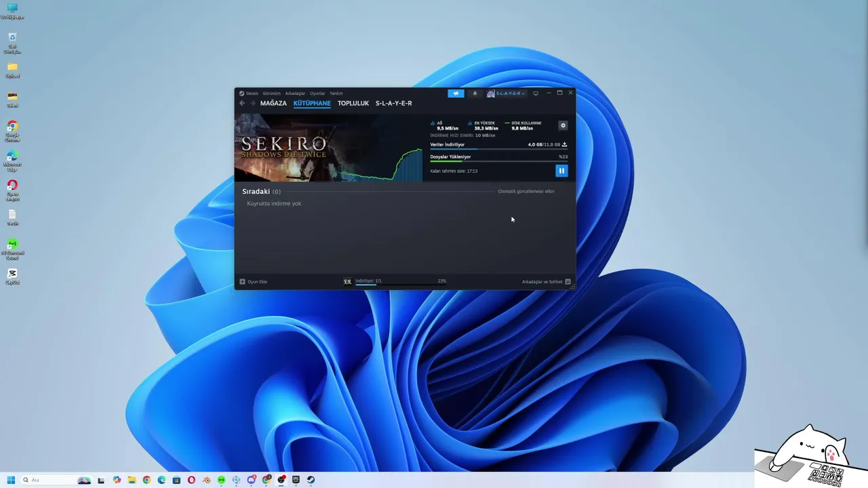Open Microsoft Store from the taskbar
The width and height of the screenshot is (868, 488).
(176, 480)
